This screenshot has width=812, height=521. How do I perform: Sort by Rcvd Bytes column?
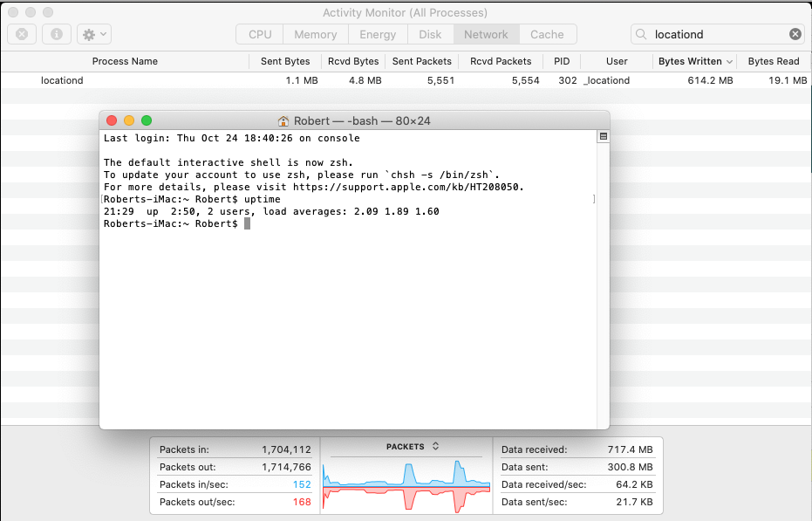353,61
